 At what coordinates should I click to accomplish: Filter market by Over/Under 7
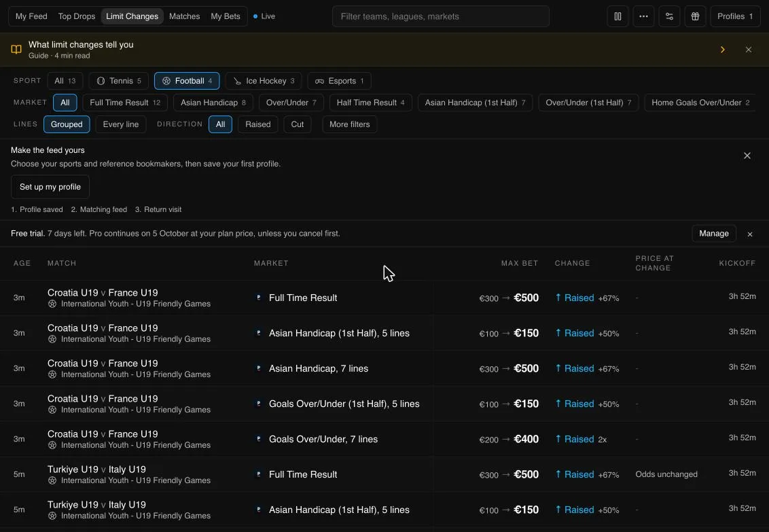click(x=291, y=103)
